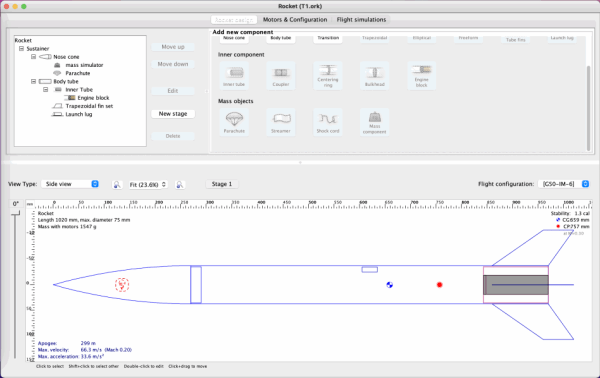This screenshot has width=600, height=378.
Task: Click the Max. velocity 66.3 m/s text
Action: (x=85, y=350)
